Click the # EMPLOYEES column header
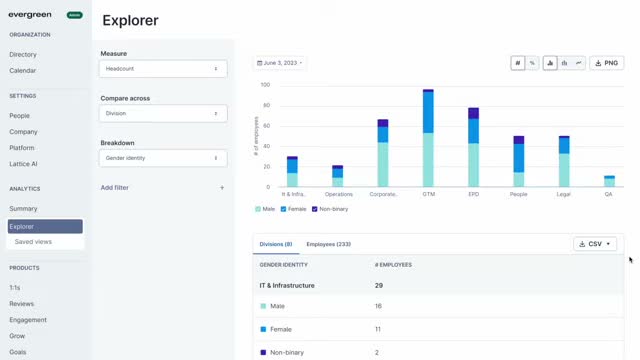The width and height of the screenshot is (640, 360). (393, 265)
